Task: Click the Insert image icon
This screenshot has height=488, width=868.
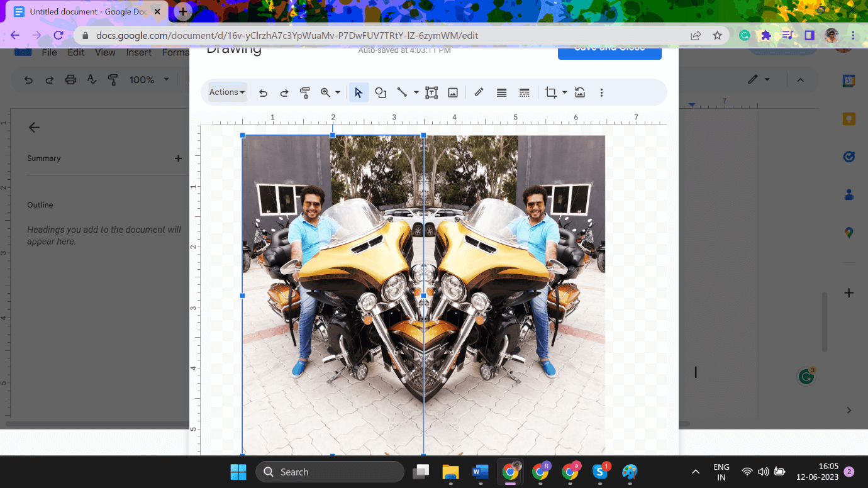Action: (453, 92)
